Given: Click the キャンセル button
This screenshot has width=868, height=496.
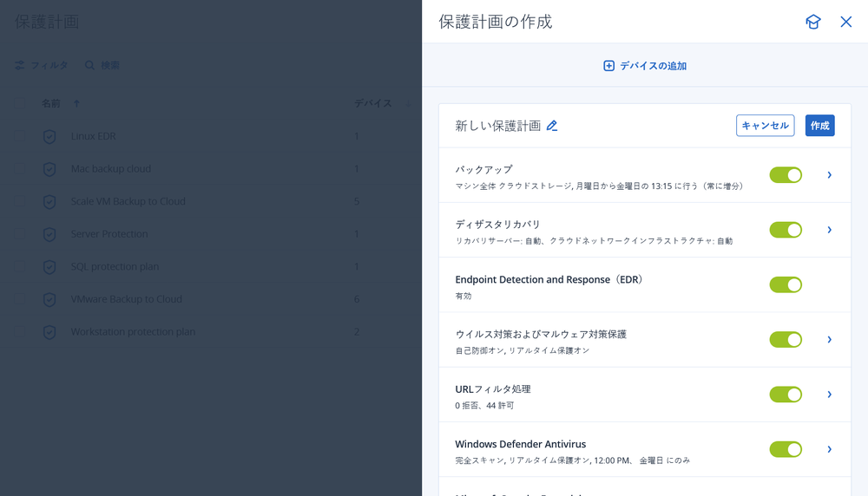Looking at the screenshot, I should pyautogui.click(x=765, y=126).
